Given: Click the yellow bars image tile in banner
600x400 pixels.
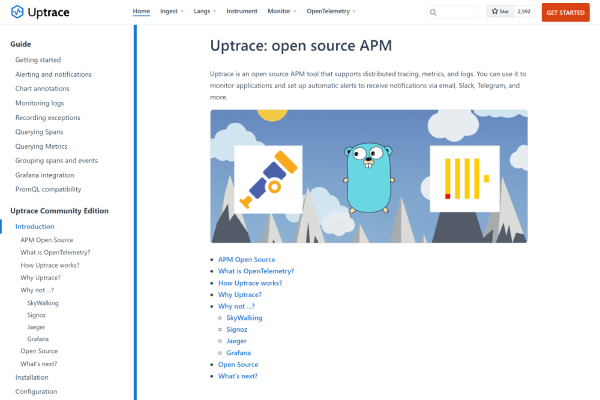Looking at the screenshot, I should (x=465, y=178).
